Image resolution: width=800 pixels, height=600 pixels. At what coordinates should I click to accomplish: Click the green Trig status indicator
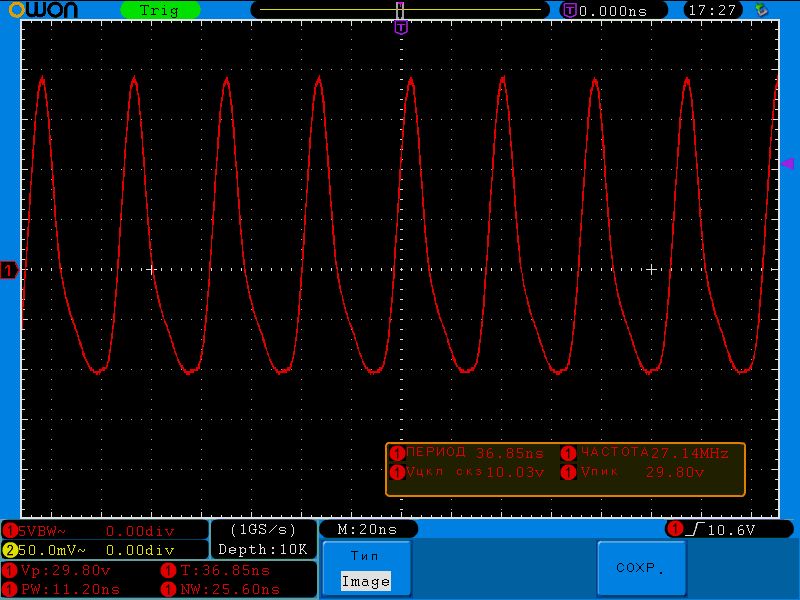coord(160,10)
